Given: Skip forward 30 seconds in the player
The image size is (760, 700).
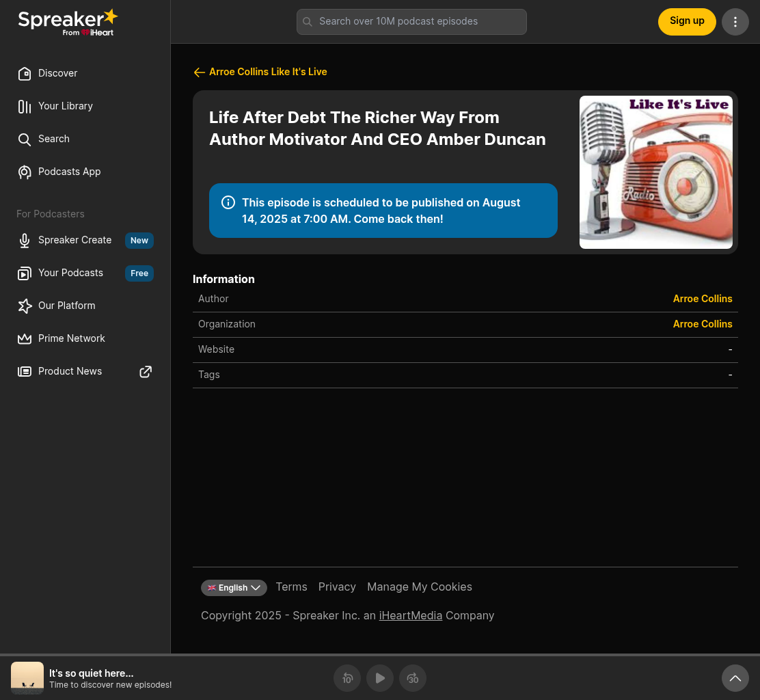Looking at the screenshot, I should tap(413, 678).
